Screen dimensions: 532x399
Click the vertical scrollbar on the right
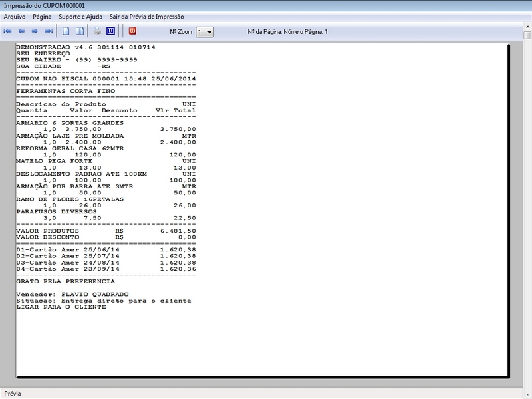pos(527,199)
